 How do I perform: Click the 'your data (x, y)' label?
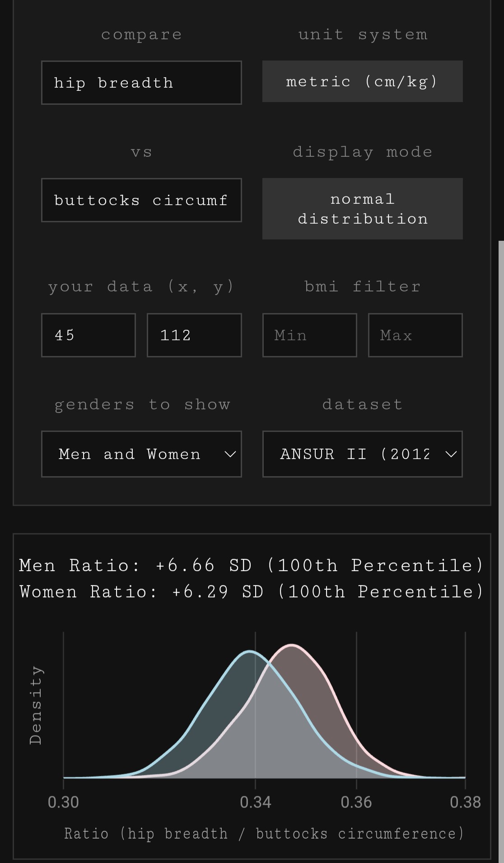pos(141,287)
